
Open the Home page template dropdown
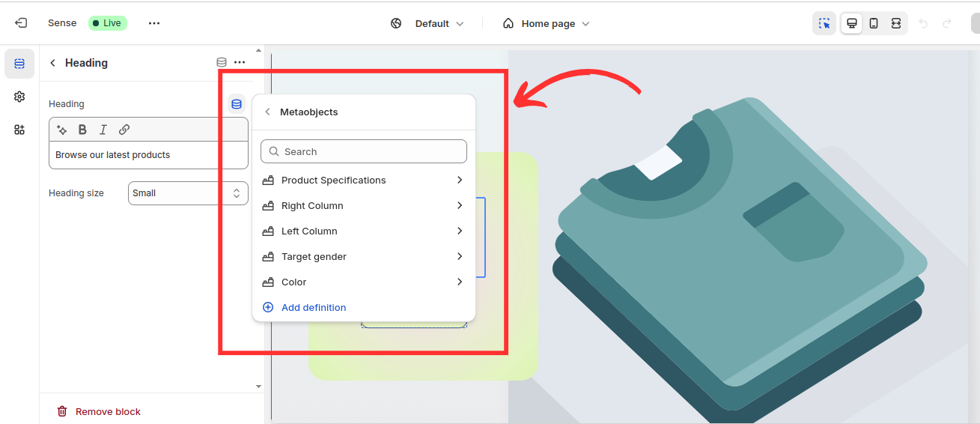[547, 23]
